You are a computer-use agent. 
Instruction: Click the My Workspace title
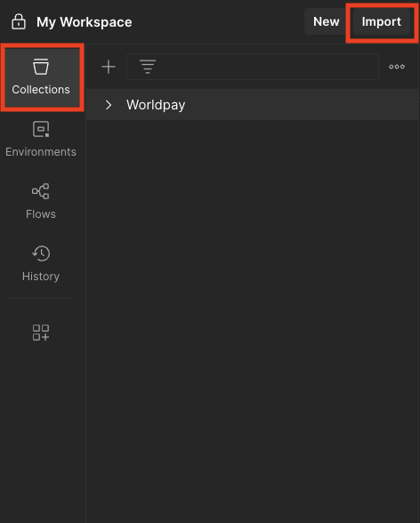tap(84, 22)
